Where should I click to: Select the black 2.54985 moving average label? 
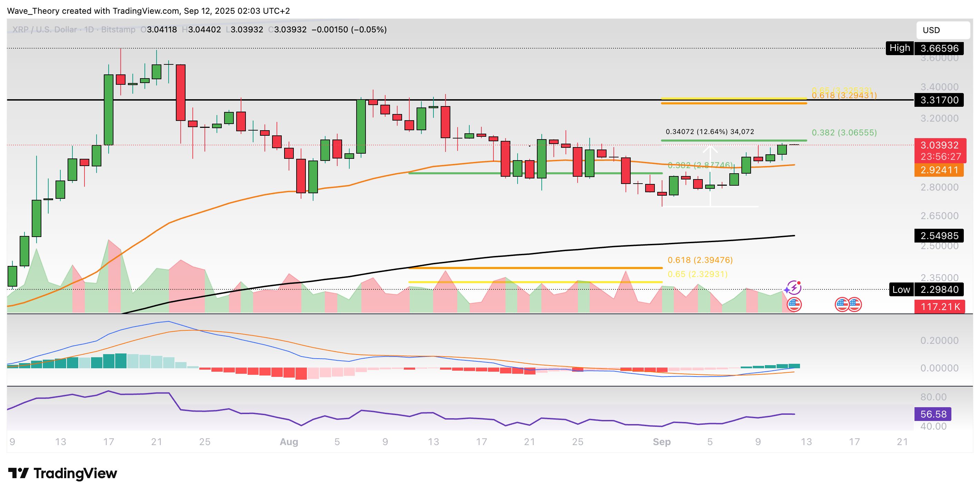[x=939, y=236]
